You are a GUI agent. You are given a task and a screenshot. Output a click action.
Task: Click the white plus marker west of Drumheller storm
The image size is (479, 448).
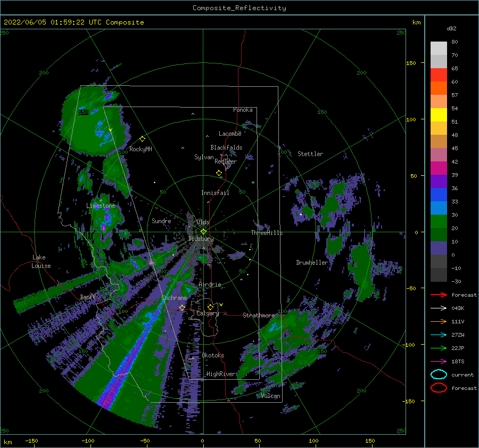(x=301, y=214)
